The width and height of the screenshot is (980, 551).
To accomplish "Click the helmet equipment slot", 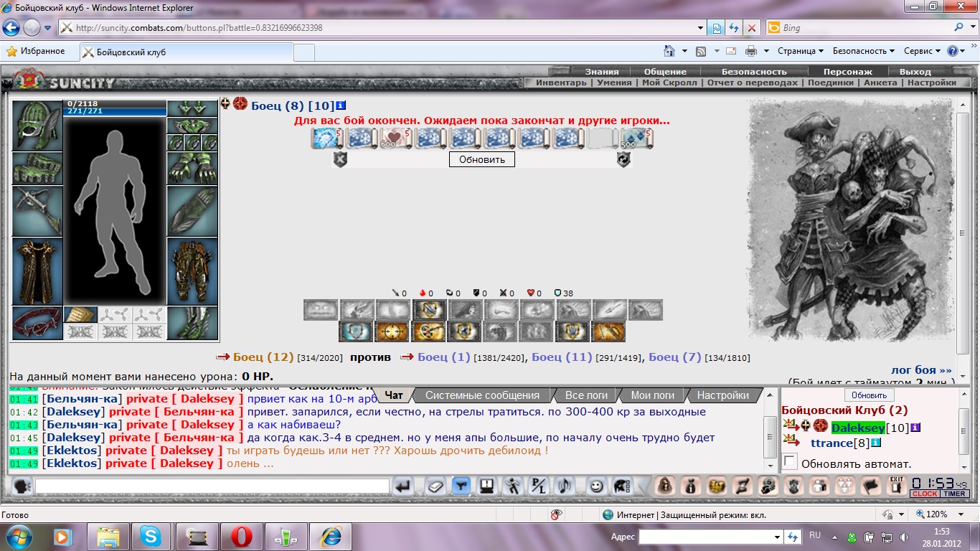I will (37, 125).
